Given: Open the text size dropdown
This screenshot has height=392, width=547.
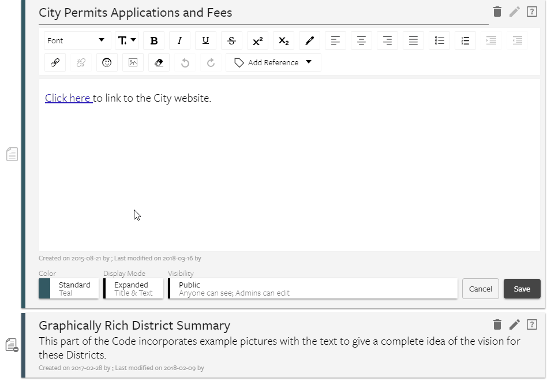Looking at the screenshot, I should 127,40.
